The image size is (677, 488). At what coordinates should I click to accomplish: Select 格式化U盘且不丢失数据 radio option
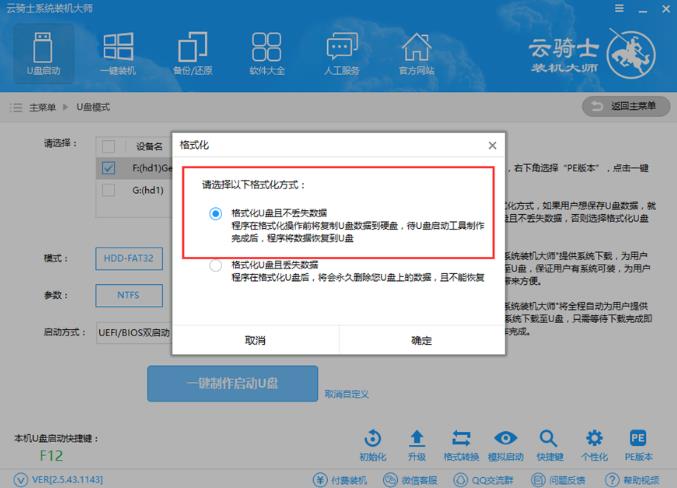215,213
